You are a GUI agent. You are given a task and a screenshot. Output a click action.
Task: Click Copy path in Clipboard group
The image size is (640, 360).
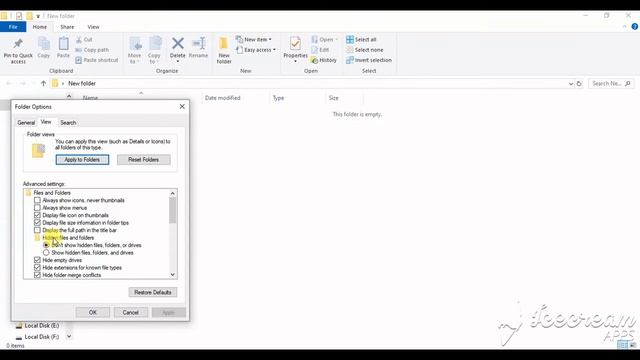[92, 50]
